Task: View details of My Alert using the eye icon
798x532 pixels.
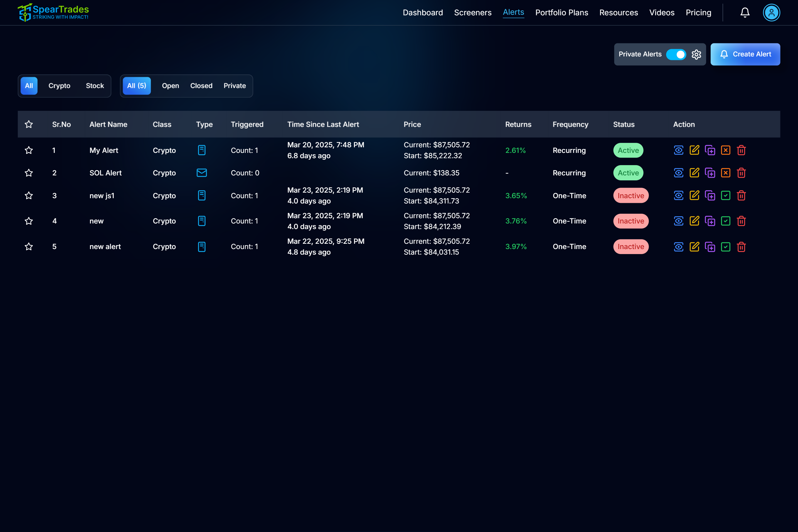Action: pyautogui.click(x=678, y=150)
